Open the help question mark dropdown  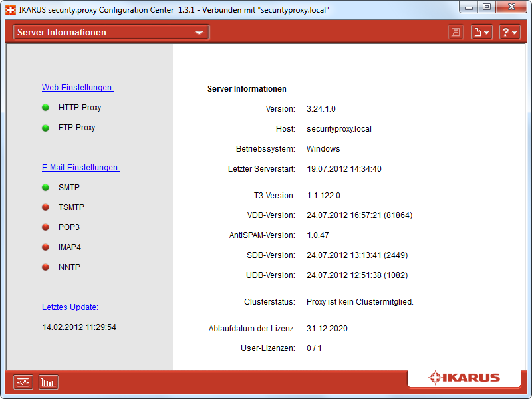(x=509, y=32)
